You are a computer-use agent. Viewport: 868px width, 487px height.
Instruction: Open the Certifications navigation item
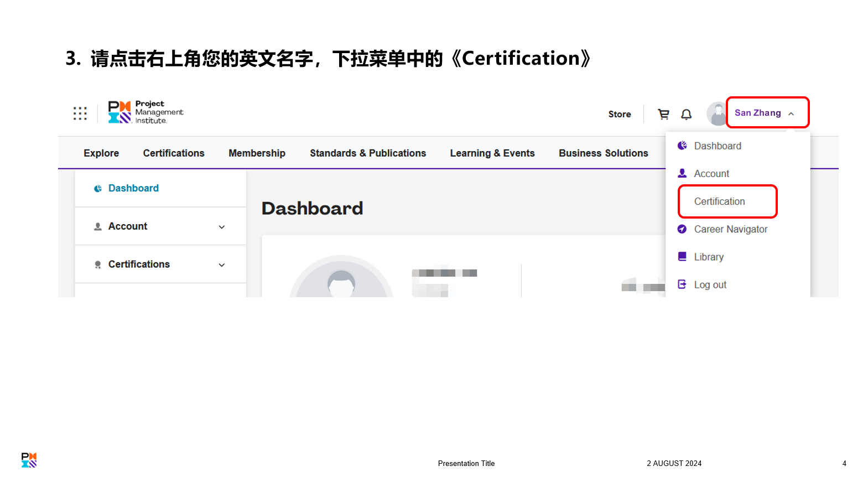[174, 153]
